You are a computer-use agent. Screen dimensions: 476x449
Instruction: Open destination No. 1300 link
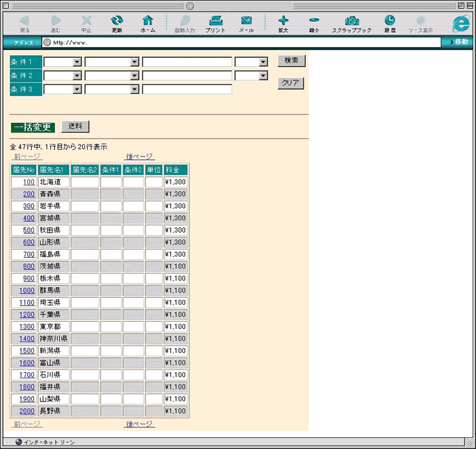[x=27, y=327]
